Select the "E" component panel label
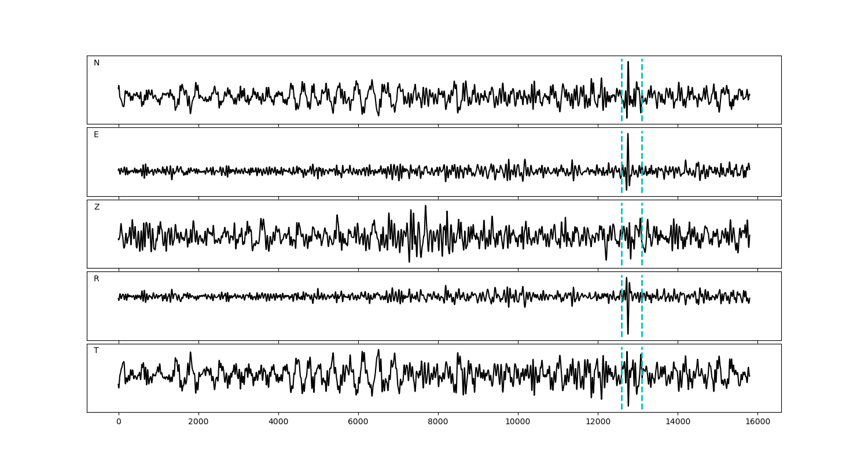The width and height of the screenshot is (868, 463). 96,135
